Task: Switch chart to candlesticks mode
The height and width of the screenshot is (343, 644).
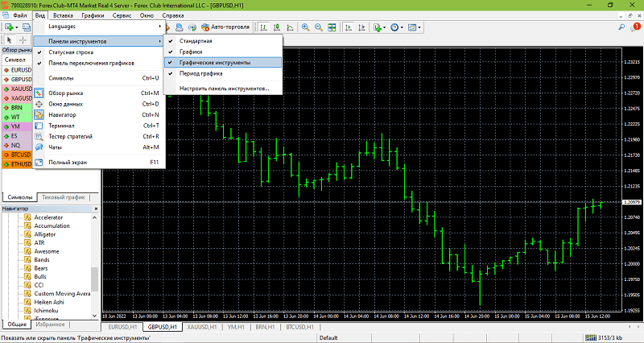Action: click(277, 27)
